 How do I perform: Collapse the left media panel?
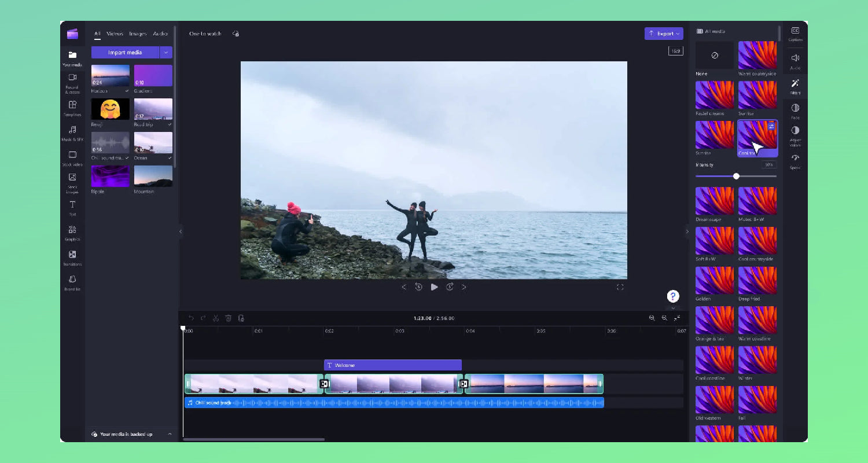[181, 231]
